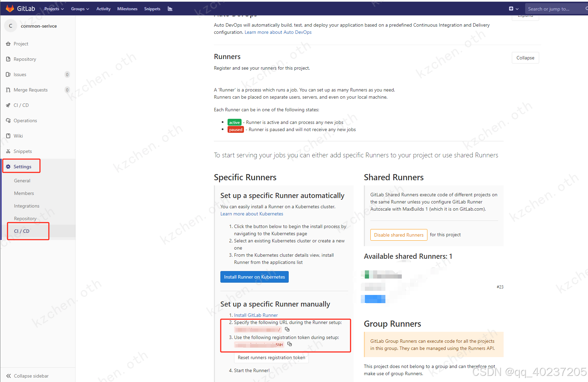Expand the new item dropdown arrow
This screenshot has width=588, height=382.
pyautogui.click(x=517, y=9)
